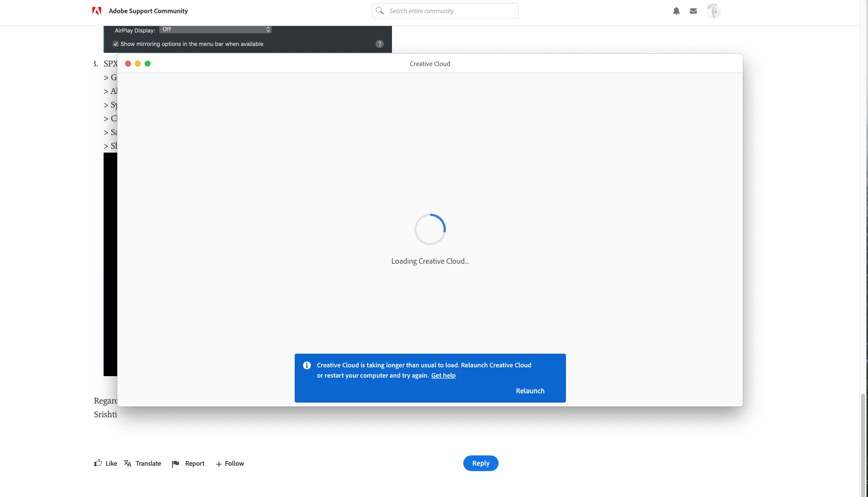Focus the Search entire community field
The height and width of the screenshot is (497, 868).
point(445,11)
